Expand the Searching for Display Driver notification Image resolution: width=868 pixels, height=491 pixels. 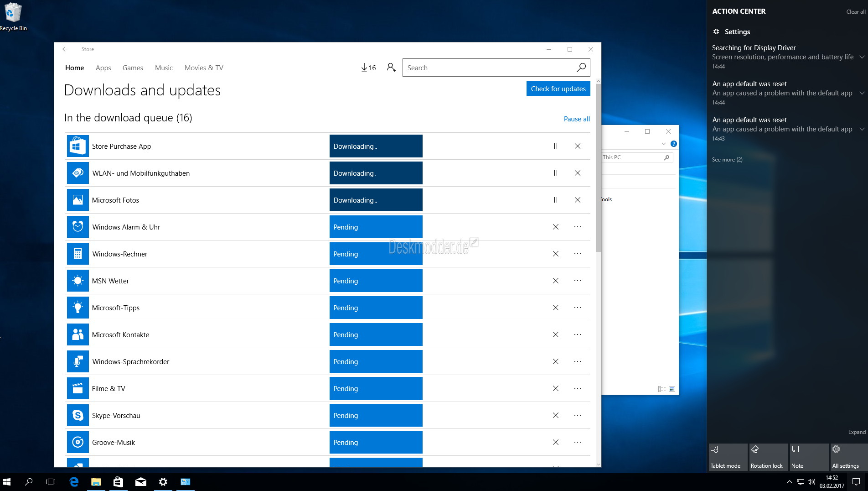tap(862, 57)
